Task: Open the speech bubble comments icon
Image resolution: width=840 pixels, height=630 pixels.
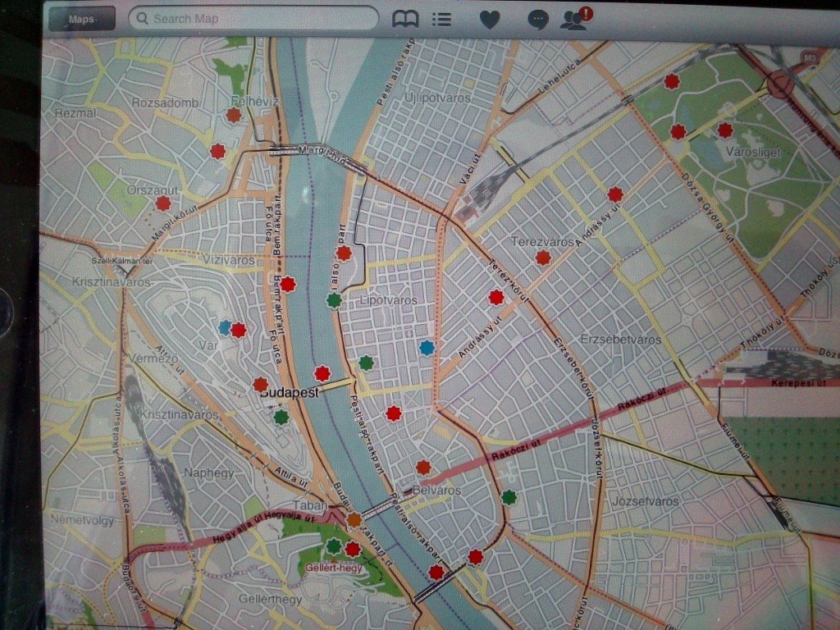Action: pyautogui.click(x=538, y=20)
